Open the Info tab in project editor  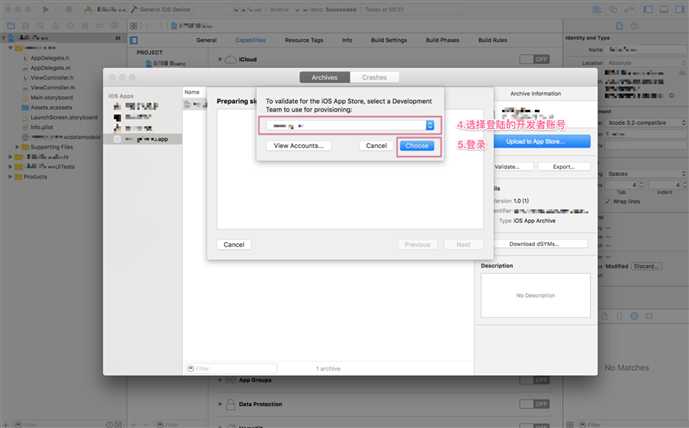coord(347,40)
